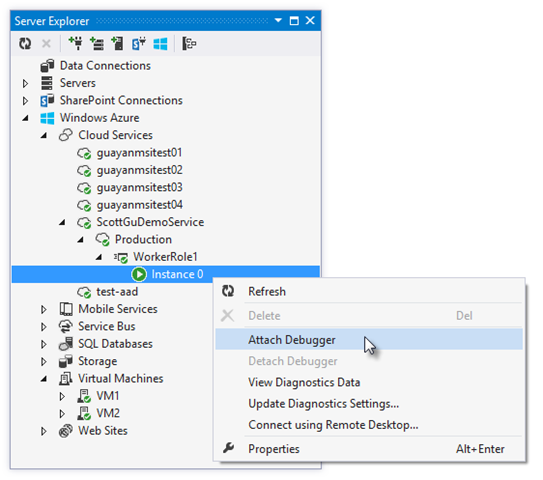
Task: Select the test-aad cloud service
Action: click(117, 292)
